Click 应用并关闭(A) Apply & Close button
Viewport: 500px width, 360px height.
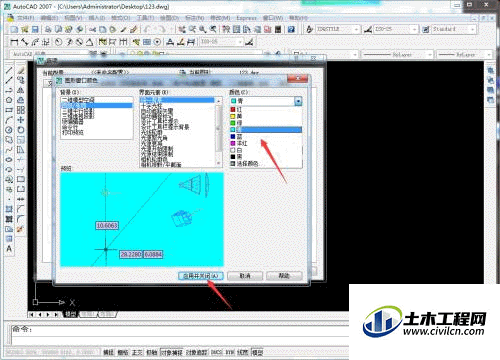click(x=201, y=276)
